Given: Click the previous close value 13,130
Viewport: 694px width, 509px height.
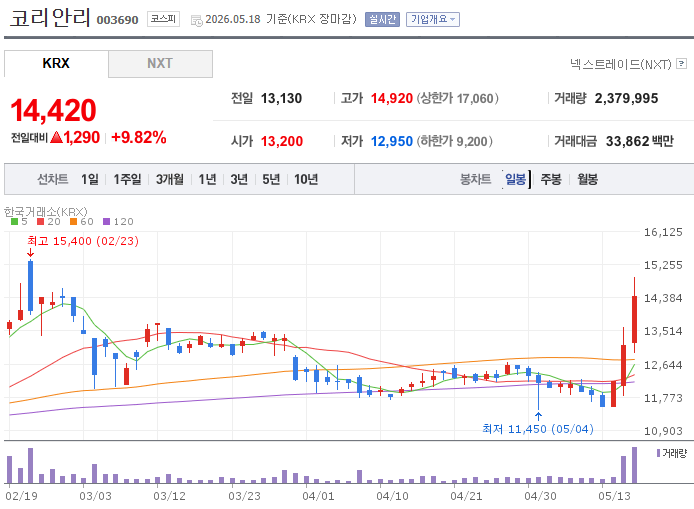Looking at the screenshot, I should tap(281, 98).
